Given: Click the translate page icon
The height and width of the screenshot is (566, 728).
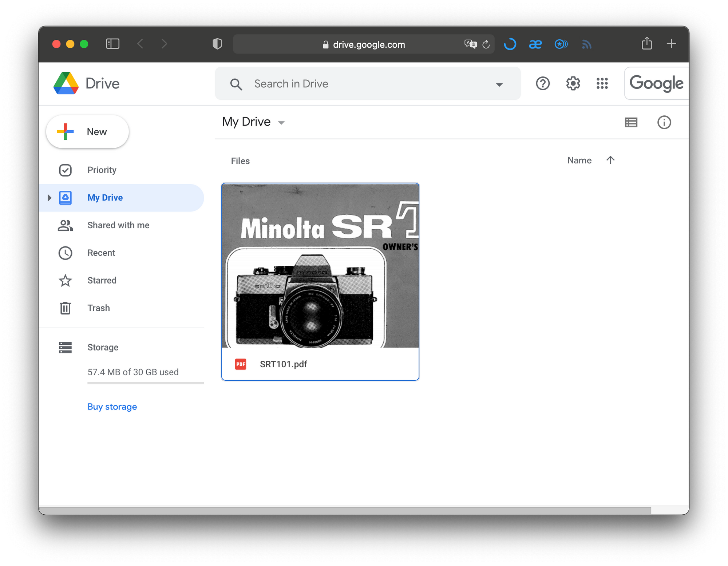Looking at the screenshot, I should coord(470,44).
